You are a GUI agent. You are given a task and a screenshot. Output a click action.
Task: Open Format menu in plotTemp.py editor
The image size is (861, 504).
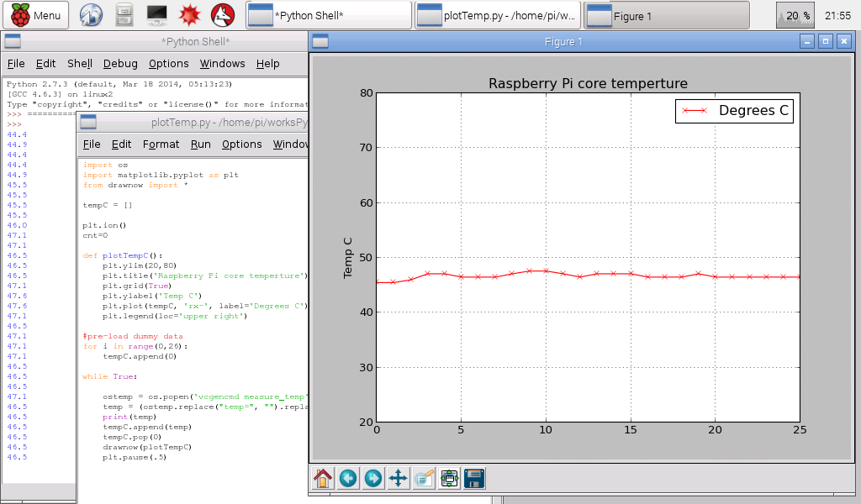pyautogui.click(x=161, y=144)
